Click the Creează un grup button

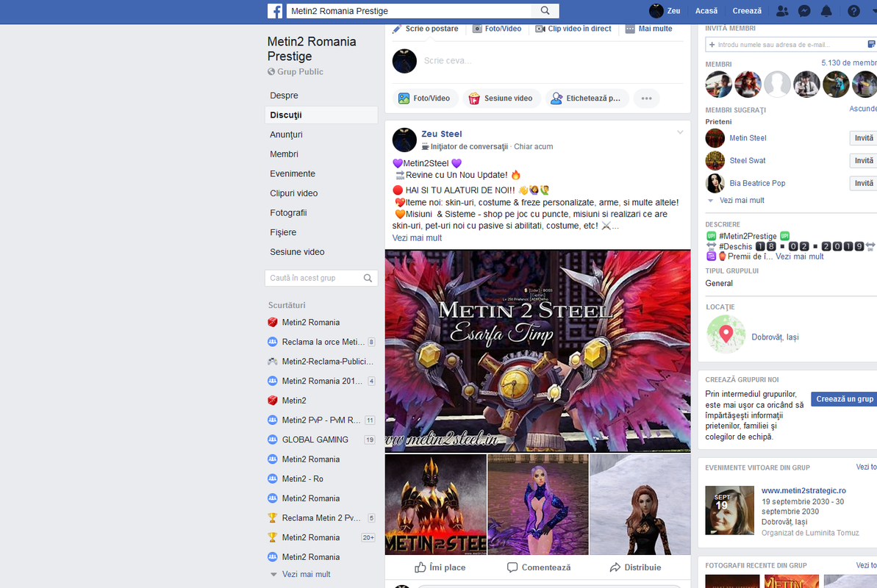844,399
